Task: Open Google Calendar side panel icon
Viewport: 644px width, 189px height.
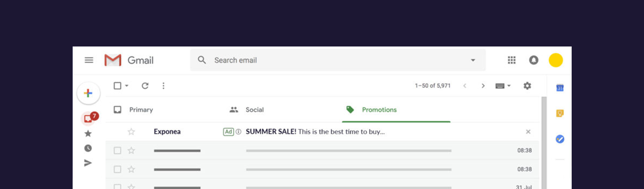Action: tap(560, 88)
